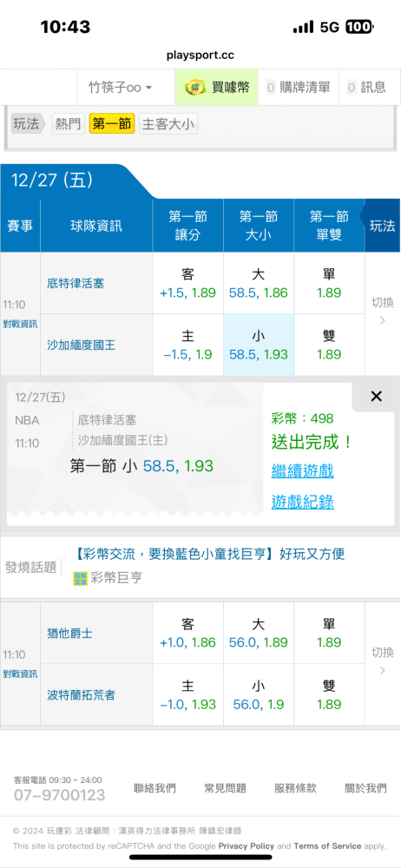This screenshot has height=868, width=401.
Task: Pick 單 1.89 in Pistons row
Action: tap(329, 284)
